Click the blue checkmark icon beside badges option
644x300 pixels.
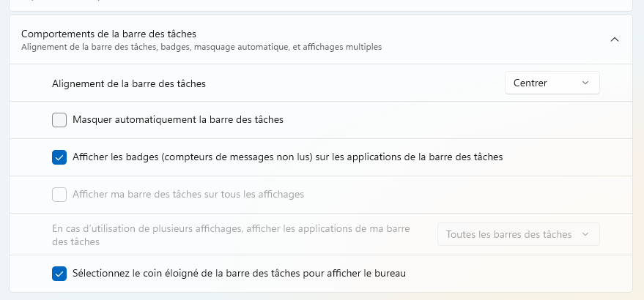click(59, 157)
